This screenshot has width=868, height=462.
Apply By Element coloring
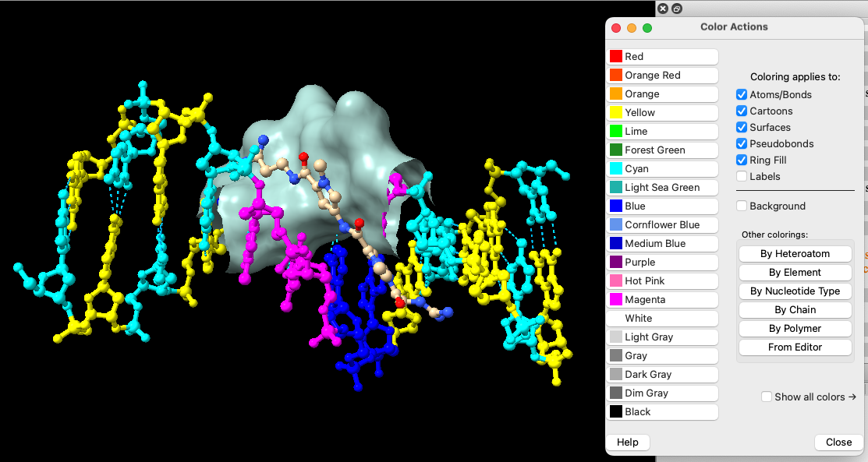(795, 273)
